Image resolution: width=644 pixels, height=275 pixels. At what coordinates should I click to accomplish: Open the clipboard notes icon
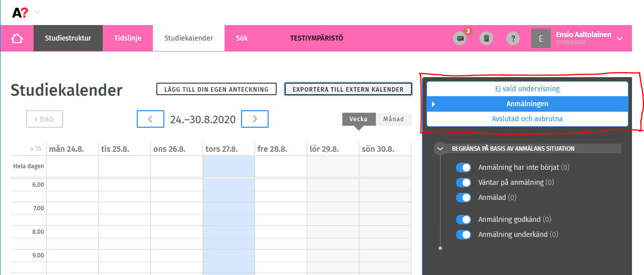pos(486,39)
